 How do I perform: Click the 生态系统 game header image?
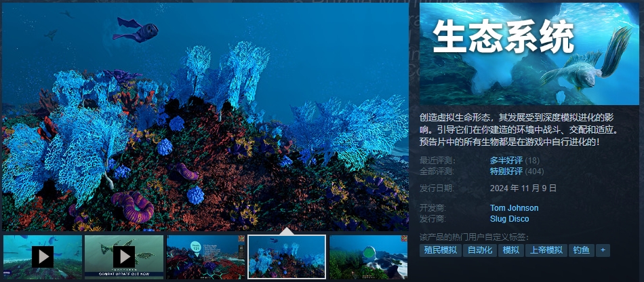click(529, 54)
